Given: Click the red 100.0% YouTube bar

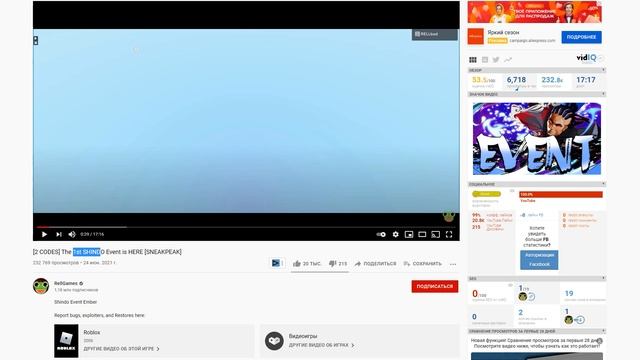Looking at the screenshot, I should pos(561,194).
